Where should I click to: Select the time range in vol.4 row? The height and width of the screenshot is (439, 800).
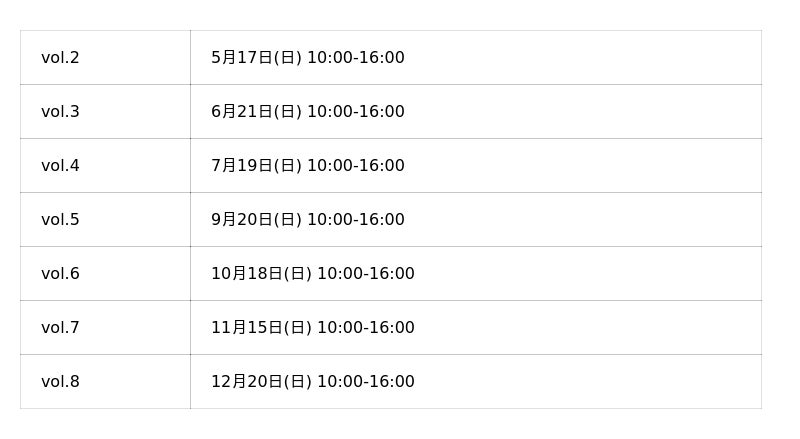pos(355,166)
